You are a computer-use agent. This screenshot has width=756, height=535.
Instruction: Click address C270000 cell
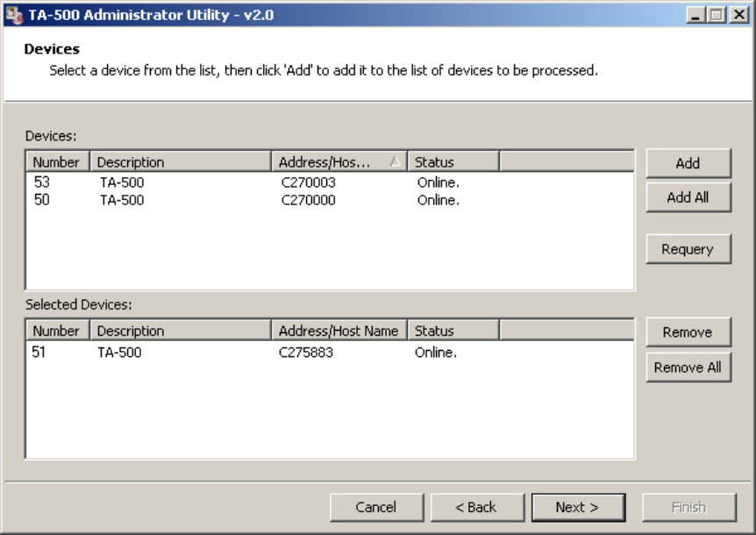309,200
